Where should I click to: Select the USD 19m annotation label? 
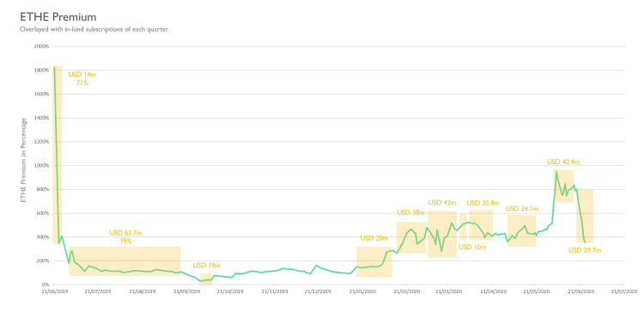pos(207,266)
